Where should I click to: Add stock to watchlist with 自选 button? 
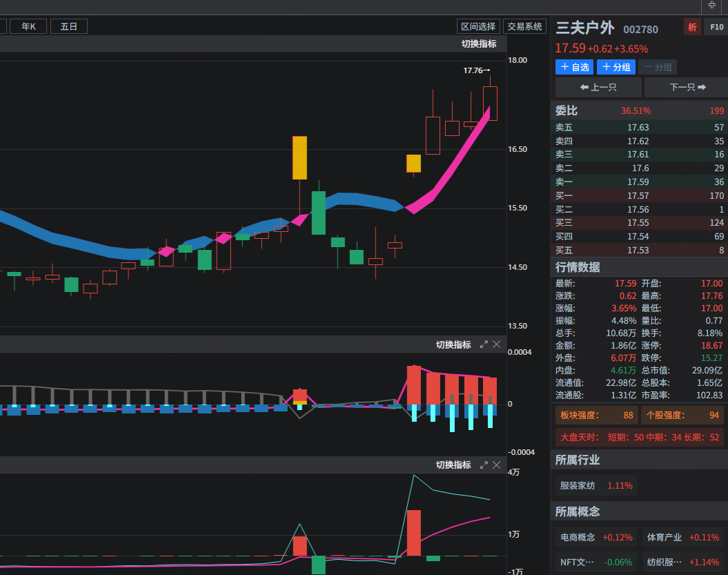click(x=574, y=67)
